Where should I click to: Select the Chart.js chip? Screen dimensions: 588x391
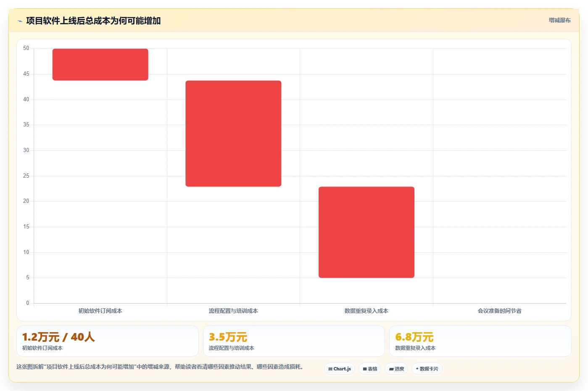[x=340, y=369]
